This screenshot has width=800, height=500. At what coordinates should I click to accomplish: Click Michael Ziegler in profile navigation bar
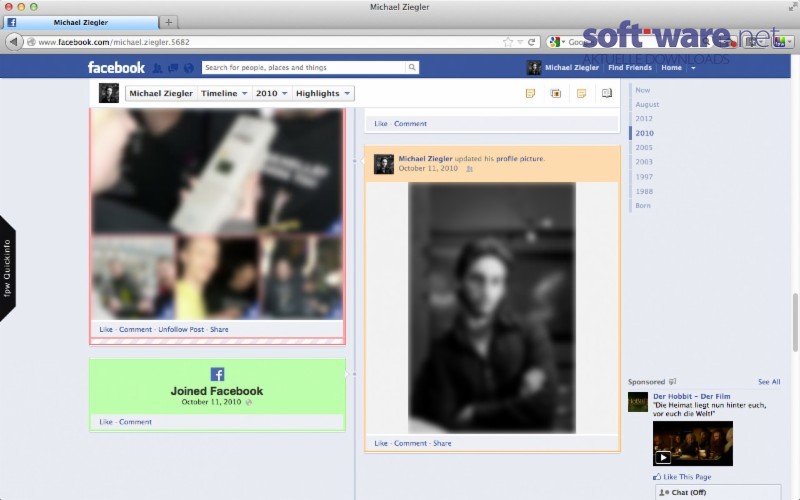(x=161, y=93)
